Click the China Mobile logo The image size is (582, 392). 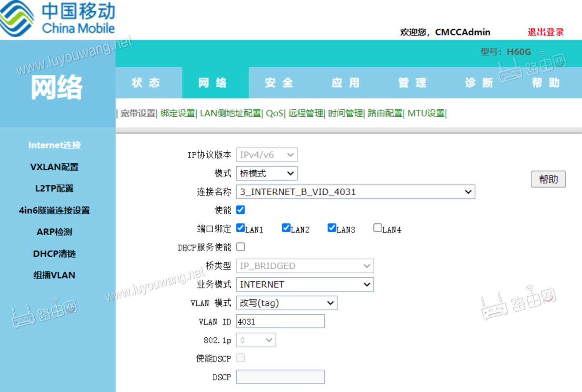tap(58, 18)
